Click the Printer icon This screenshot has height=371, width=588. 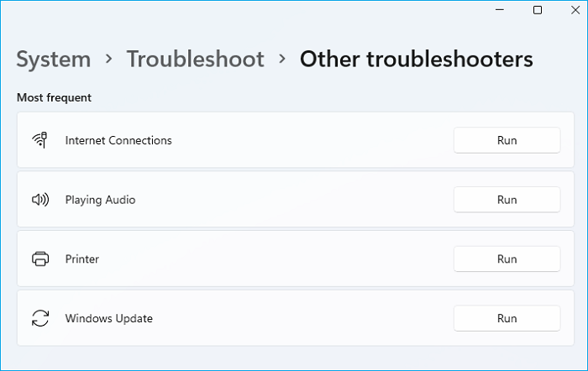pos(39,259)
